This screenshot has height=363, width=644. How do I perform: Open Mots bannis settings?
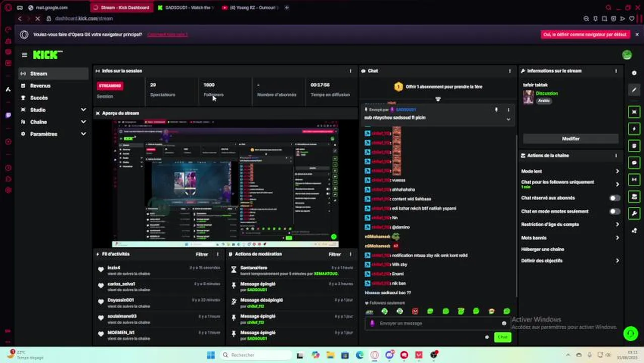click(x=570, y=237)
